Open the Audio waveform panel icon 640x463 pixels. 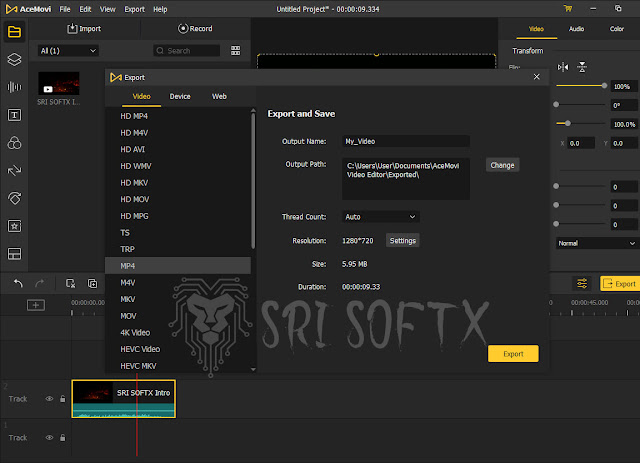(x=14, y=87)
